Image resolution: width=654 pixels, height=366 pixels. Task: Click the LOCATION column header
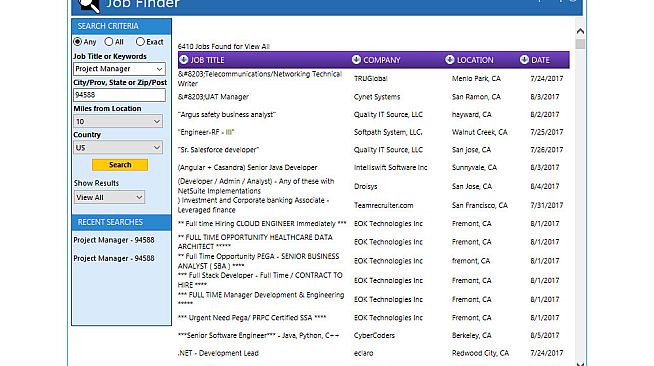coord(475,60)
